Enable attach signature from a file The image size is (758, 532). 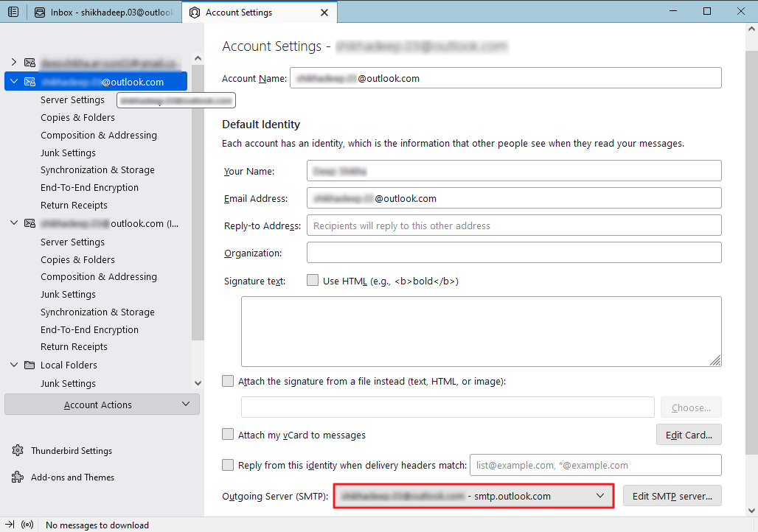[x=228, y=381]
